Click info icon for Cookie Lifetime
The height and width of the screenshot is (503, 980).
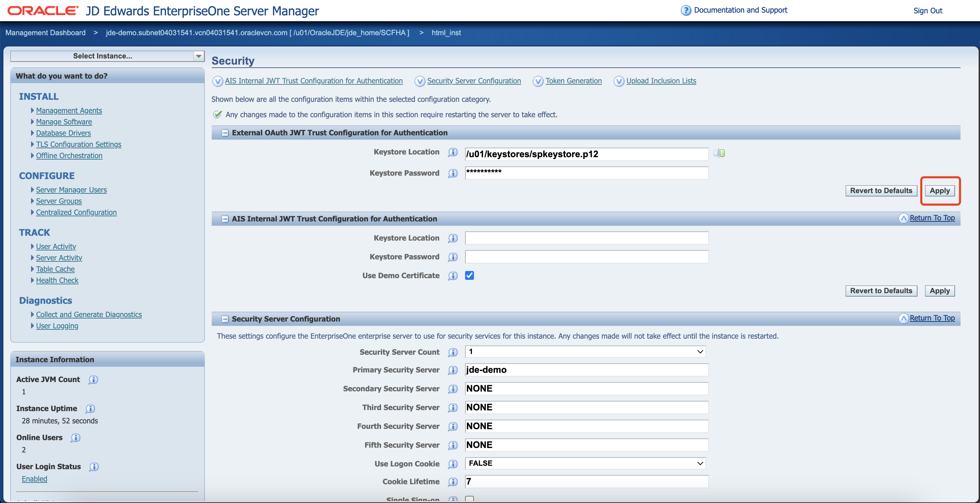pos(453,482)
